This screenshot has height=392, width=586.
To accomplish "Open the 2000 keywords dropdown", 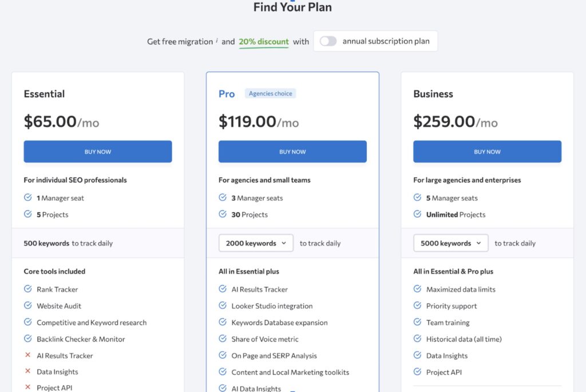I will tap(256, 243).
